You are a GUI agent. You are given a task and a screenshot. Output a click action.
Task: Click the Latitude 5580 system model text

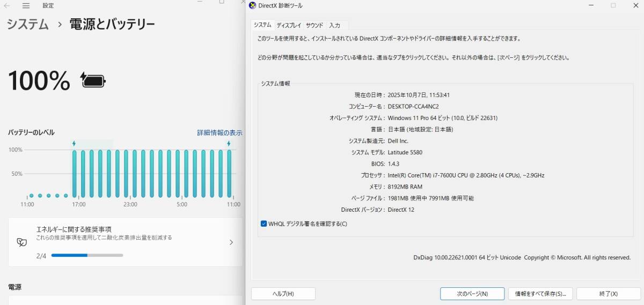(405, 152)
